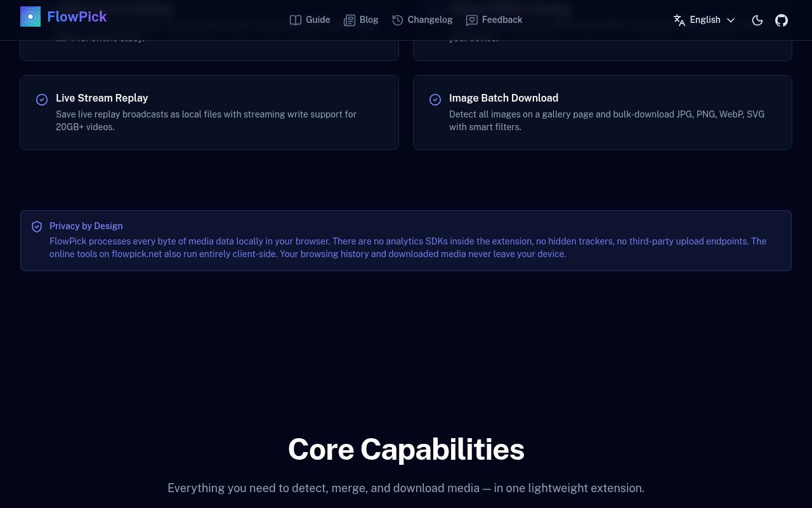
Task: Open the FlowPick home link text
Action: click(77, 17)
